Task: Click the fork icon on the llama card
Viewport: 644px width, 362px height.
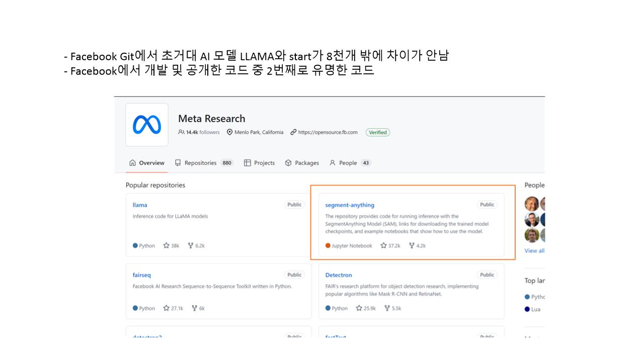Action: click(191, 246)
